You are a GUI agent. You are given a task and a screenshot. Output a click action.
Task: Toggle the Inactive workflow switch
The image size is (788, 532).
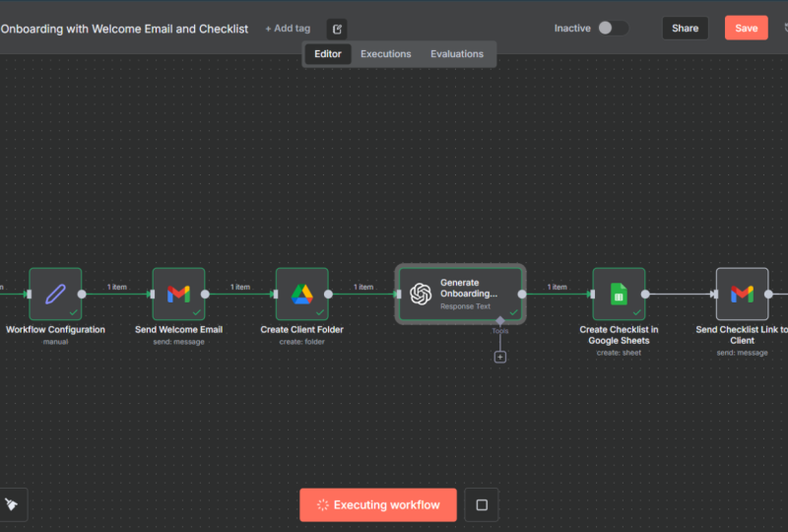pyautogui.click(x=613, y=29)
